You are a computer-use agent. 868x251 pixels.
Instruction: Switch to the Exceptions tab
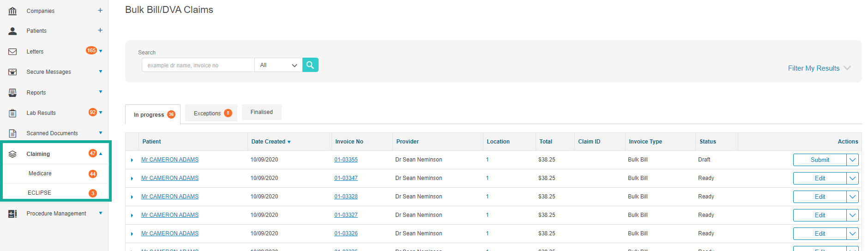click(211, 113)
